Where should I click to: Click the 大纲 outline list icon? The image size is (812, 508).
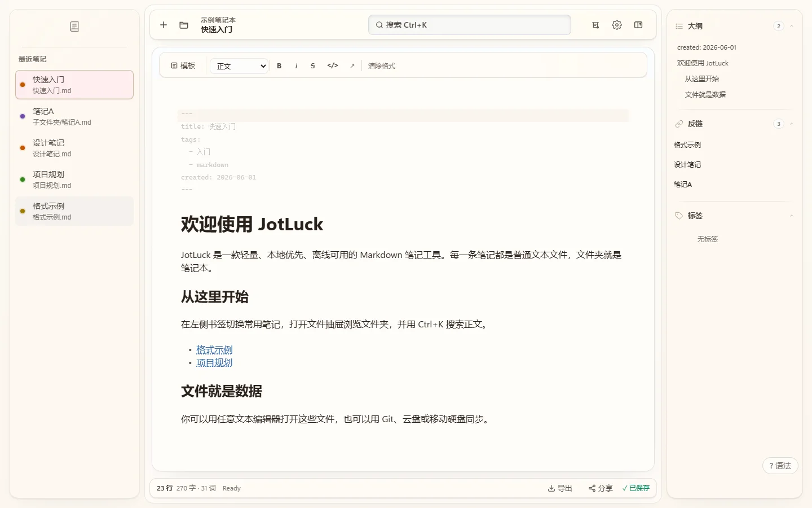pos(679,26)
